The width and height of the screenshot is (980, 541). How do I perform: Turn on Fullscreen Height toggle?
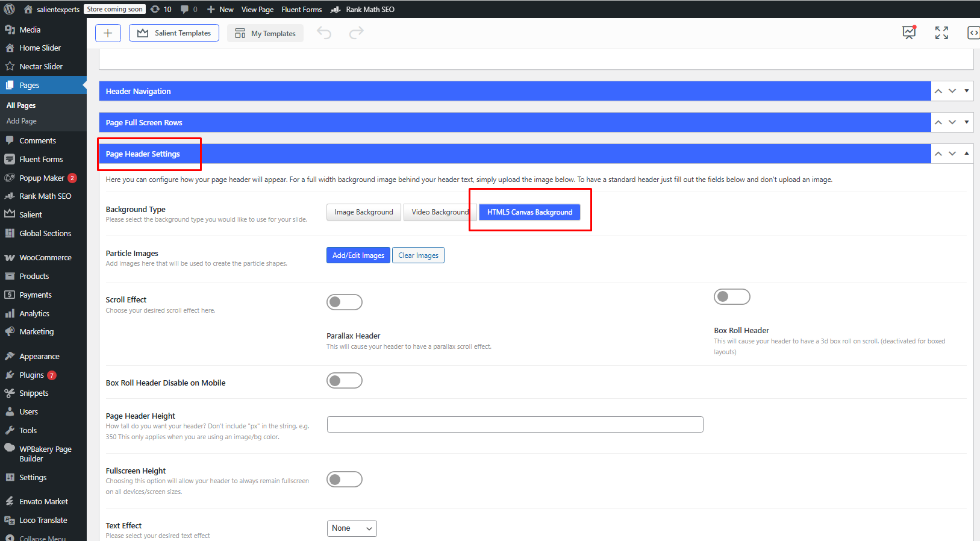[345, 479]
